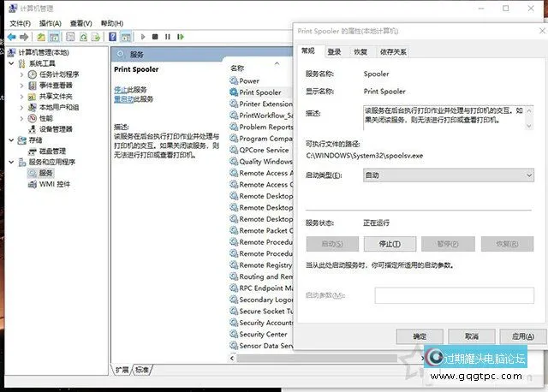The image size is (548, 392).
Task: Select 共享文件夹 in the tree
Action: pos(56,96)
